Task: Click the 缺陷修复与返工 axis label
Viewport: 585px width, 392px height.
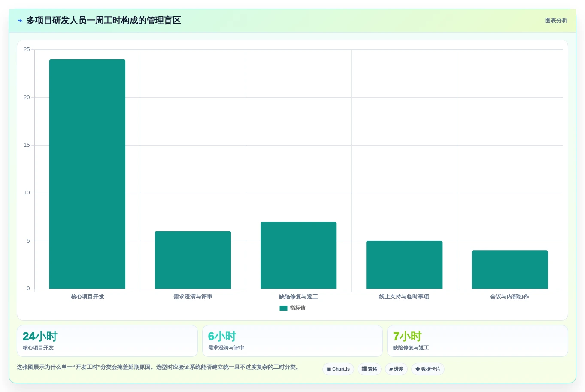Action: click(x=298, y=297)
